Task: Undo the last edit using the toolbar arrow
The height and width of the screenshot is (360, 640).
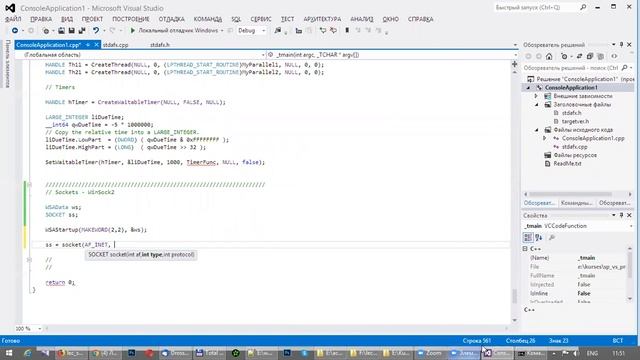Action: [x=96, y=31]
